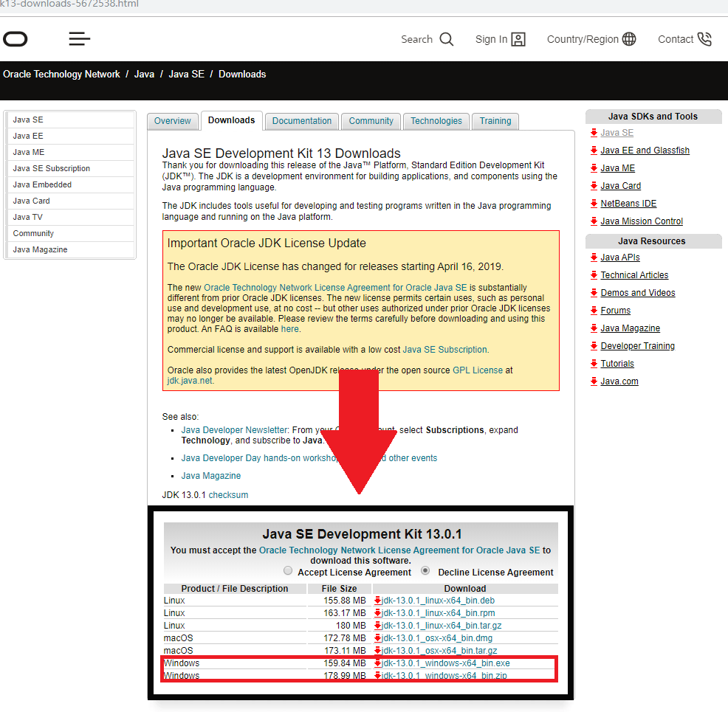
Task: Select Decline License Agreement radio button
Action: (425, 570)
